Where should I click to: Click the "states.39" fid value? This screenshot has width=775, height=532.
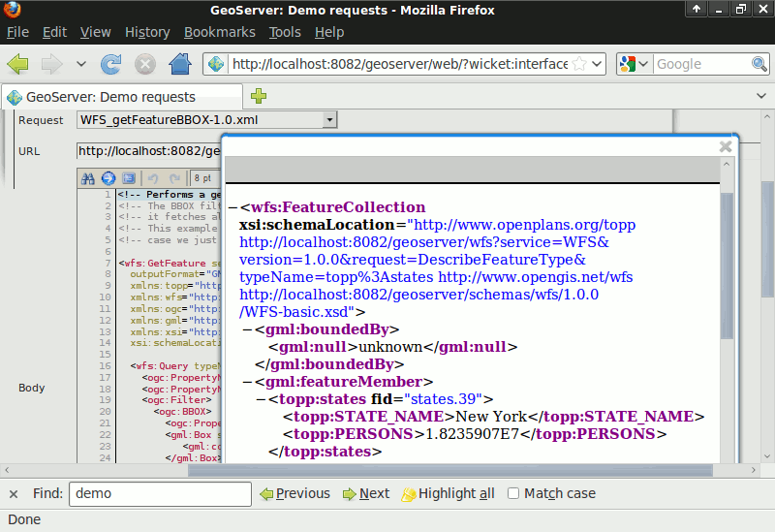pyautogui.click(x=444, y=399)
